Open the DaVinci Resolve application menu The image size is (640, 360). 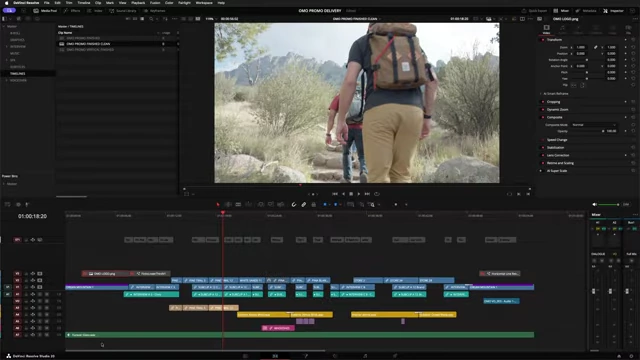point(26,3)
